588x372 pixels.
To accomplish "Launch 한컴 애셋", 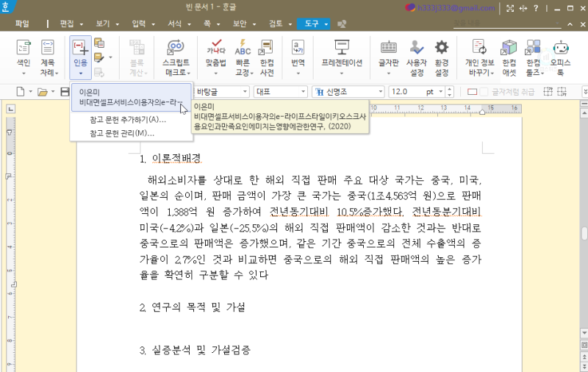I will coord(509,57).
